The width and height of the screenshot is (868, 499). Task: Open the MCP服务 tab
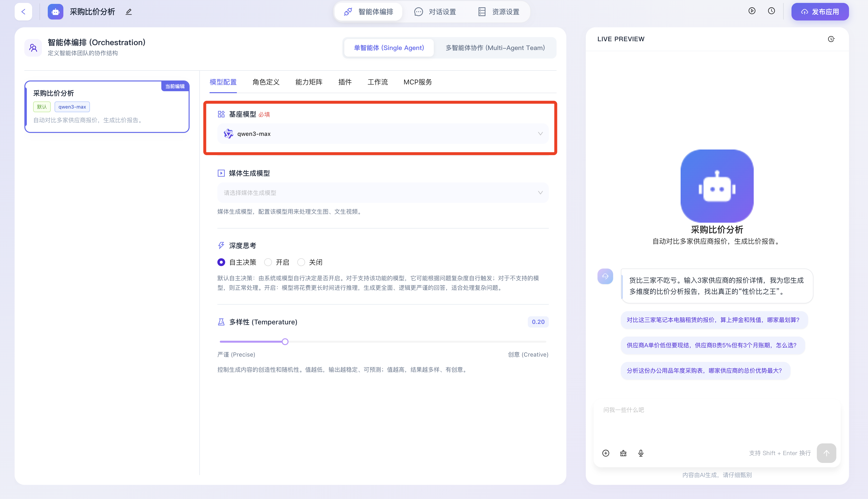click(x=417, y=82)
